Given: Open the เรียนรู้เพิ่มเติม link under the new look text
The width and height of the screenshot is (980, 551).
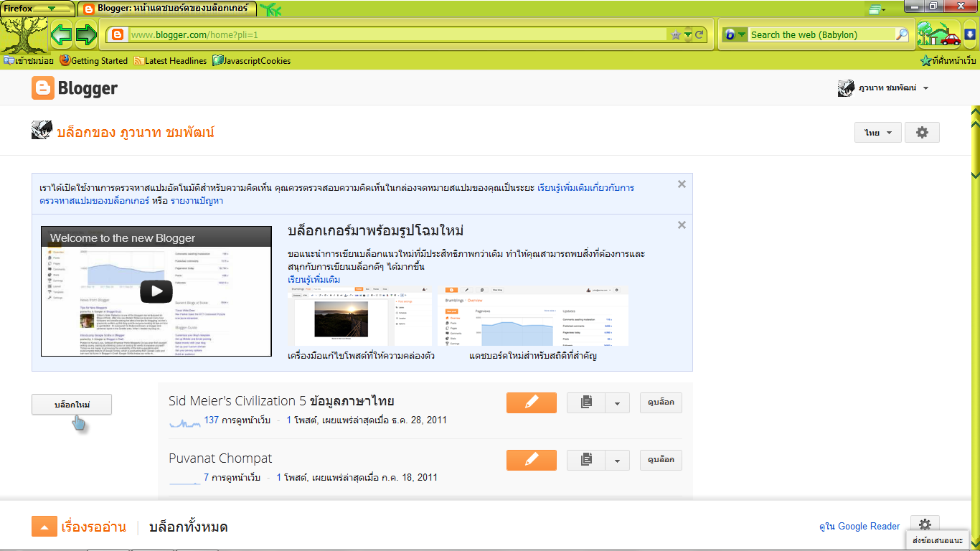Looking at the screenshot, I should click(x=314, y=280).
